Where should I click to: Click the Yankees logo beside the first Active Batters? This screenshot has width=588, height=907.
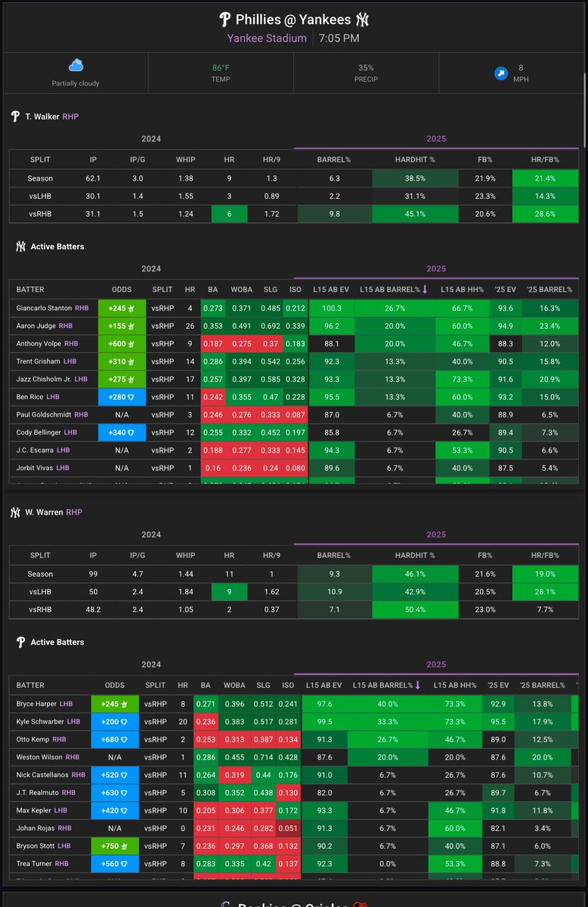tap(20, 246)
